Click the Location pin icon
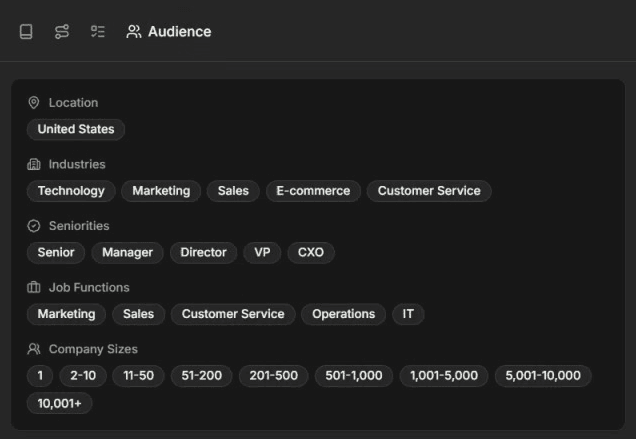636x439 pixels. coord(34,103)
